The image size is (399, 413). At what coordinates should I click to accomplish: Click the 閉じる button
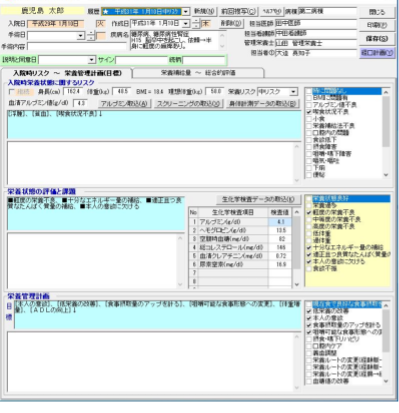377,12
